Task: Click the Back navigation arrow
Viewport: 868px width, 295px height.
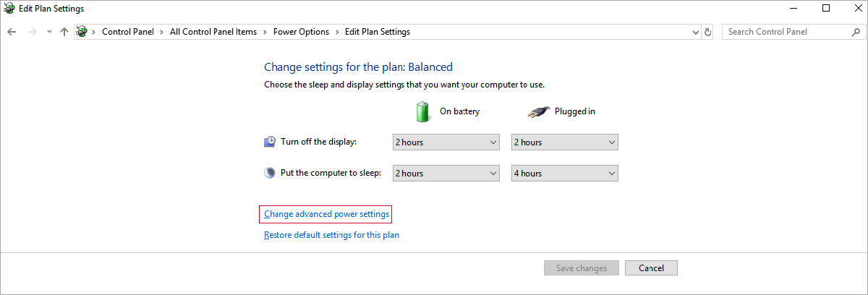Action: (x=12, y=32)
